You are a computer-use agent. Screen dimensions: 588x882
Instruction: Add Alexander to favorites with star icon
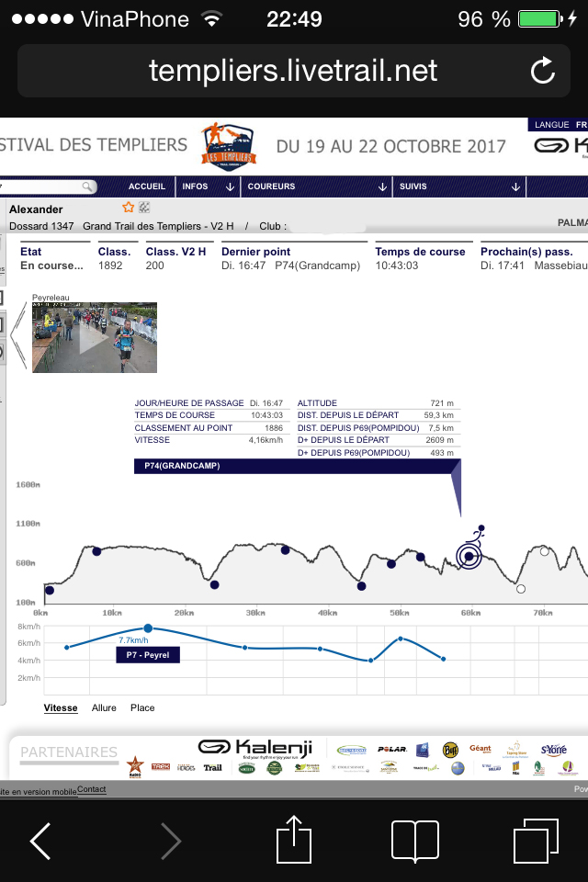click(x=129, y=208)
